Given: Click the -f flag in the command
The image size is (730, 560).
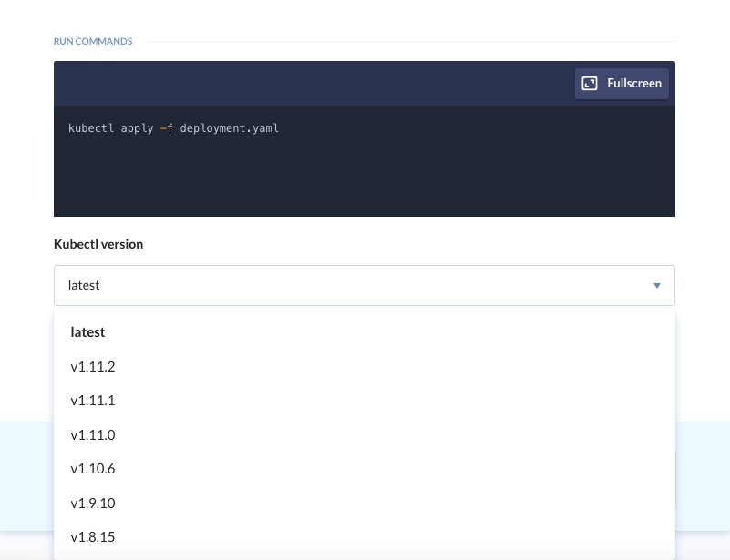Looking at the screenshot, I should (167, 128).
